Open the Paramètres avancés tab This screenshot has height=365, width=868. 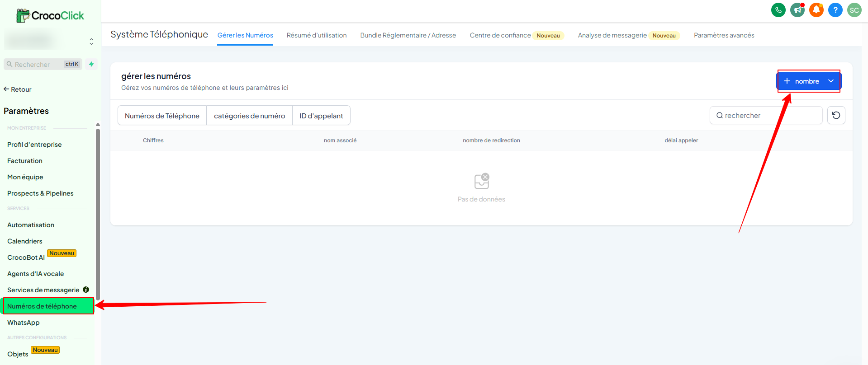click(x=724, y=35)
